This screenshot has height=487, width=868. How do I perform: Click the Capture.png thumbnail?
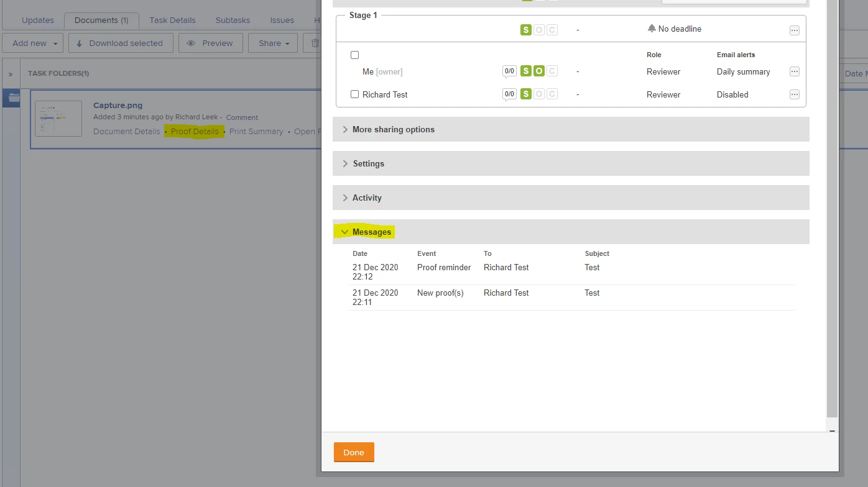pos(58,119)
